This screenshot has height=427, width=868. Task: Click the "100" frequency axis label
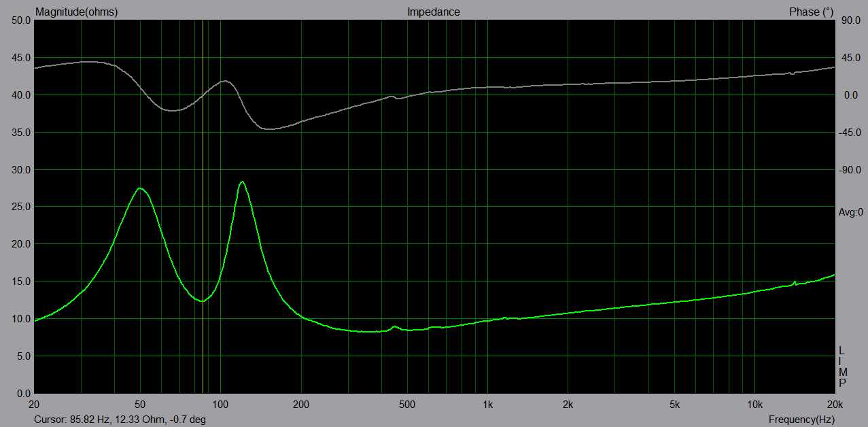(x=220, y=404)
